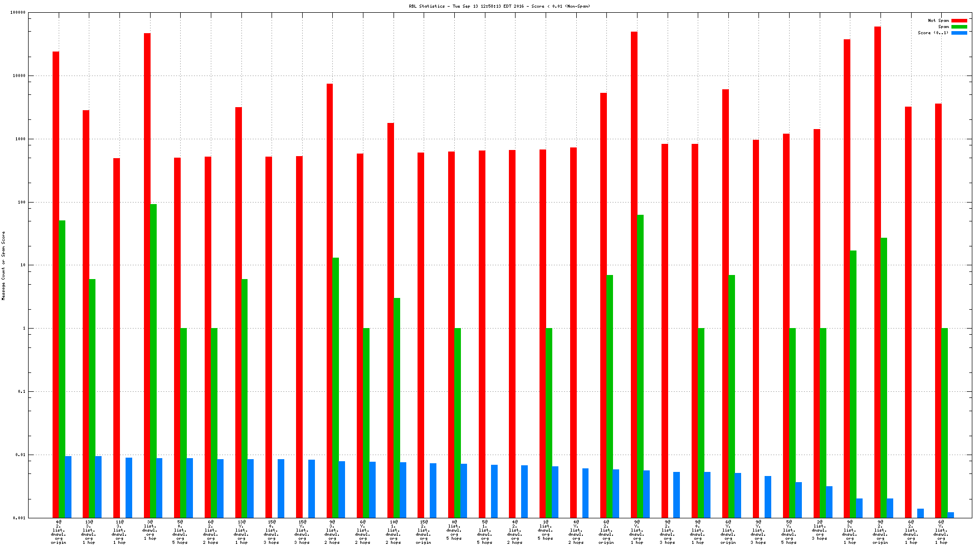Click the 'Score (0..1)' legend text
Viewport: 980px width, 551px height.
(x=933, y=33)
